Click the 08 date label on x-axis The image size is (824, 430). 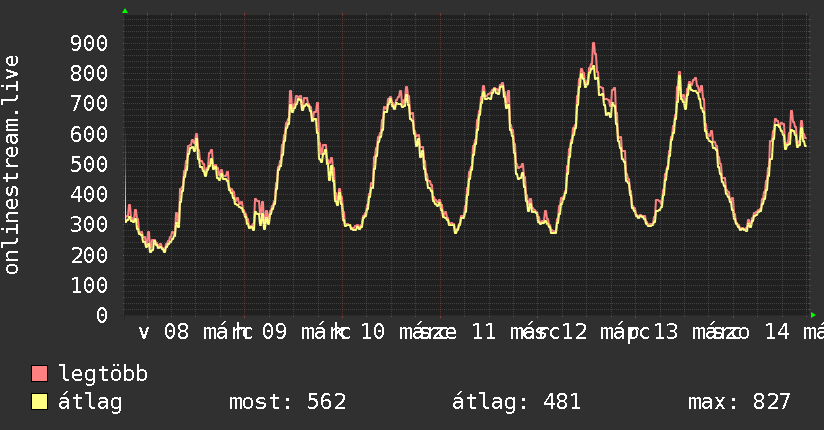point(176,332)
